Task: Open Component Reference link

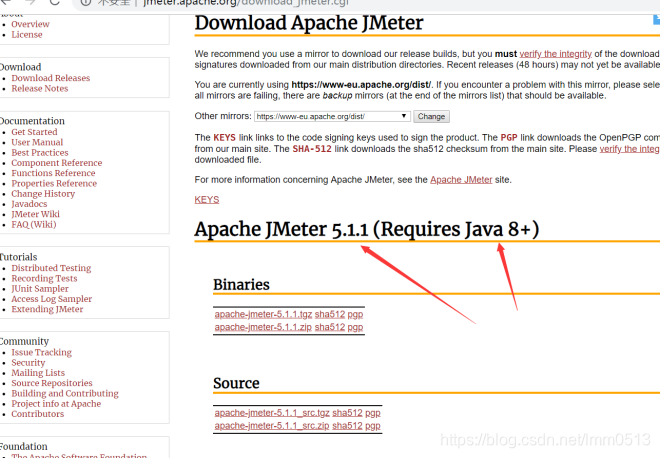Action: (x=57, y=162)
